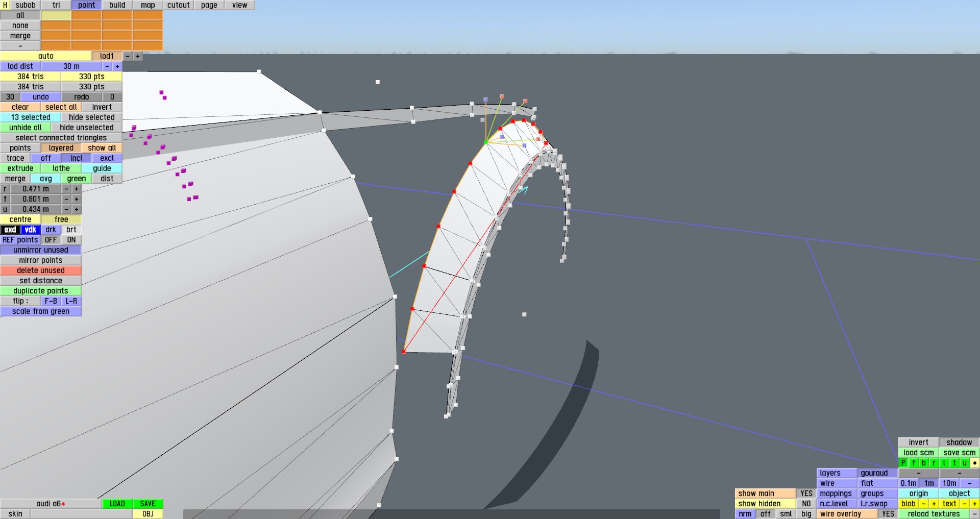Click 'unhide all'
This screenshot has height=519, width=980.
click(26, 128)
